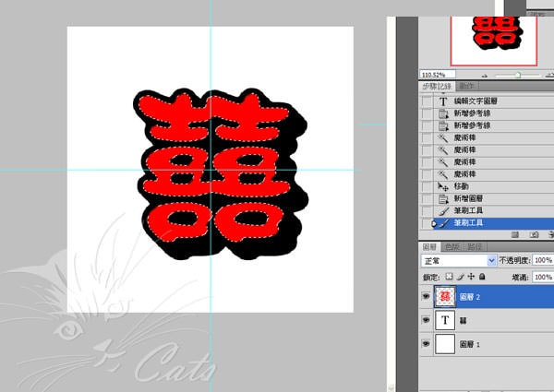Screen dimensions: 554x392
Task: Switch to the 色版 channels tab
Action: pos(452,247)
